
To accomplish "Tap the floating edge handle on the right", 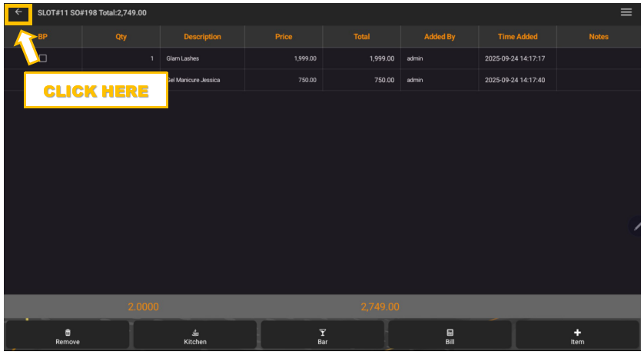I will click(636, 226).
